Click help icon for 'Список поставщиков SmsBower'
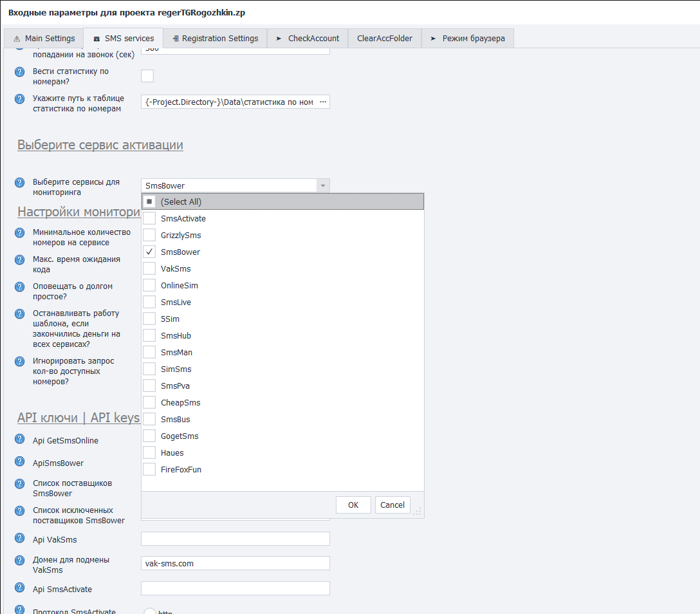Screen dimensions: 700x614 click(x=20, y=483)
